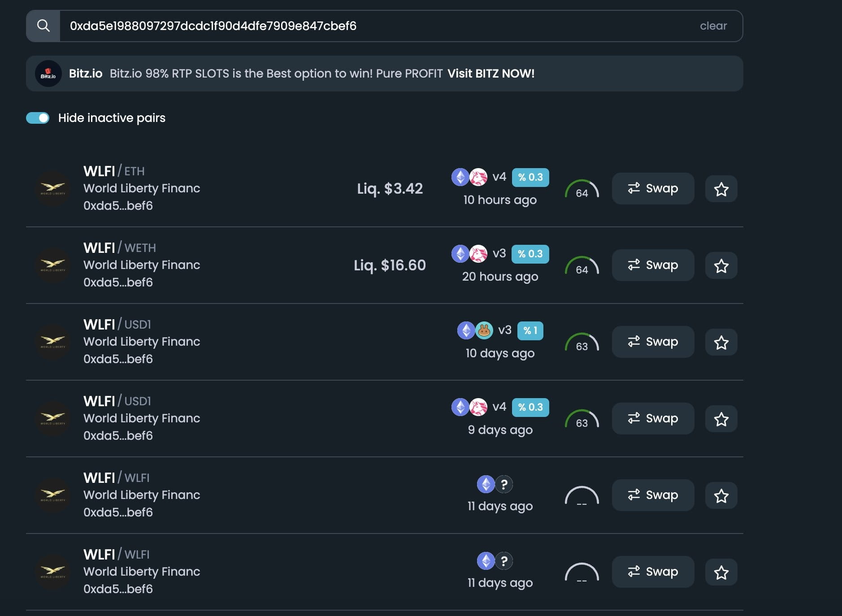
Task: Favorite the WLFI/WETH pair with star
Action: 721,265
